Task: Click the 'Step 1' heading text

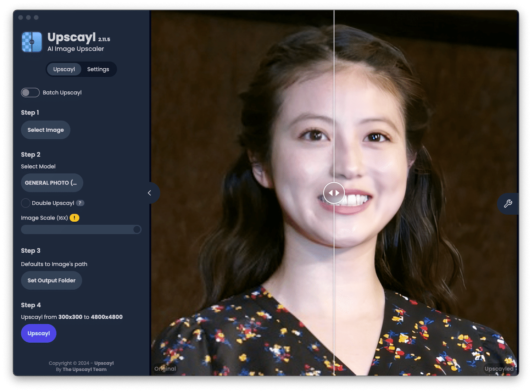Action: (x=30, y=113)
